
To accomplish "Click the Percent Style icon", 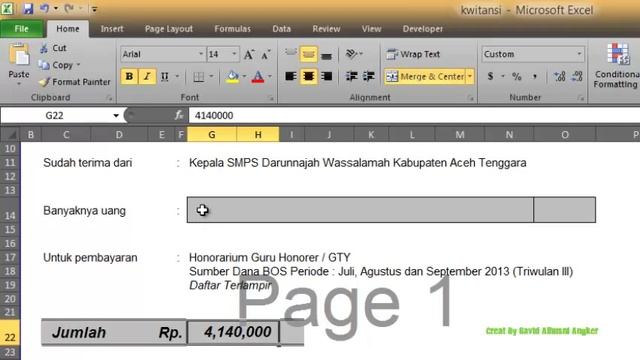I will pos(517,76).
